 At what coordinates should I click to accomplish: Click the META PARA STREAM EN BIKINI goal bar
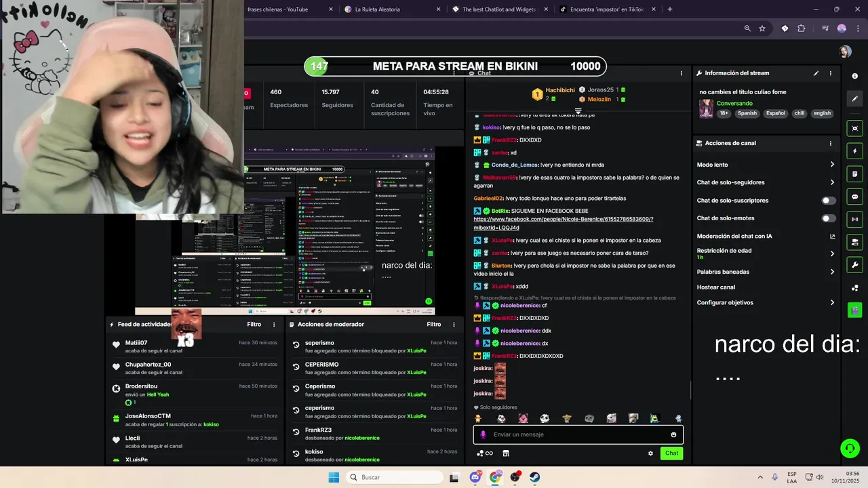tap(455, 66)
